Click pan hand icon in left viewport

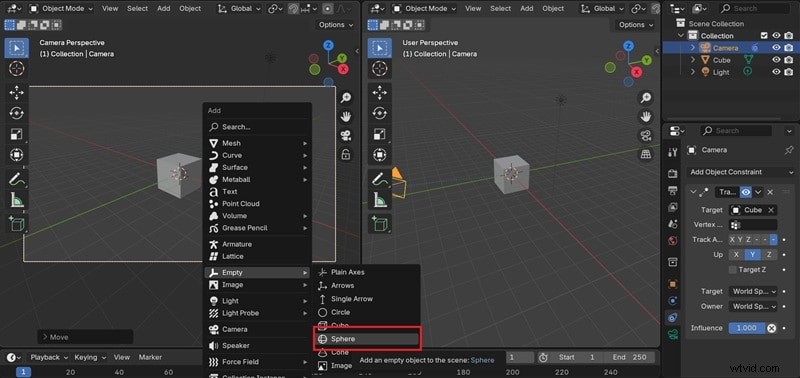(x=346, y=117)
